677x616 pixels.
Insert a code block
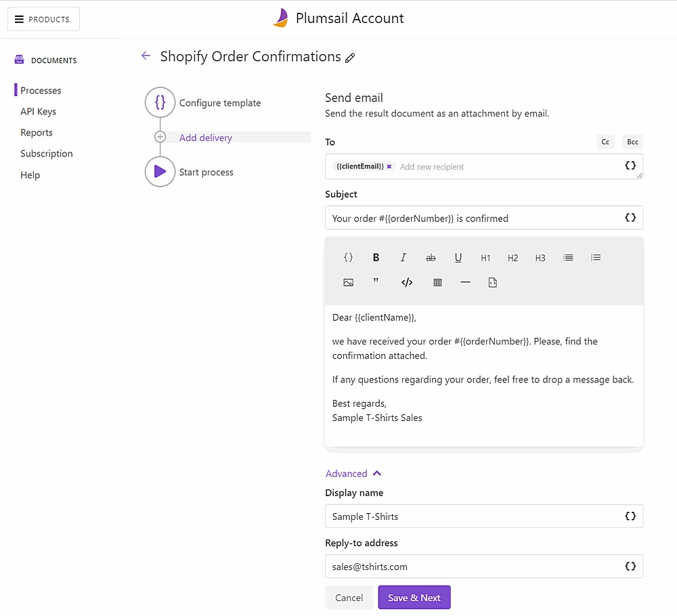pos(407,282)
